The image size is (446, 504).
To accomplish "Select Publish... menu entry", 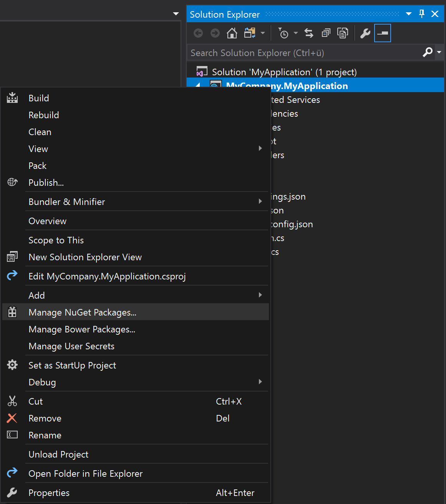I will tap(46, 183).
